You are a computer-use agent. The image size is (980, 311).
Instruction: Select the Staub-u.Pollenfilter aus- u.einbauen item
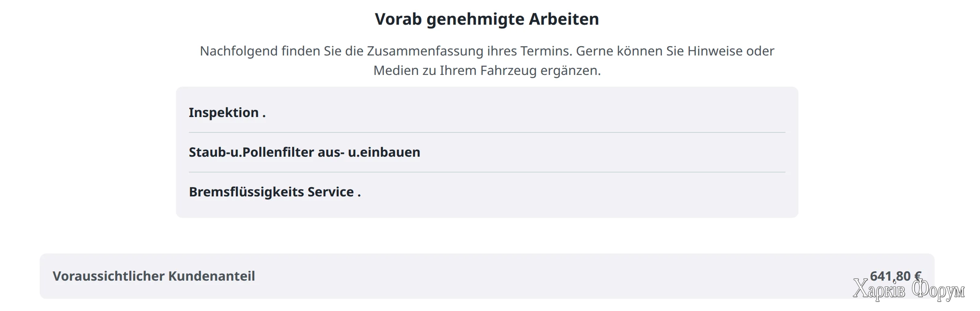tap(304, 152)
